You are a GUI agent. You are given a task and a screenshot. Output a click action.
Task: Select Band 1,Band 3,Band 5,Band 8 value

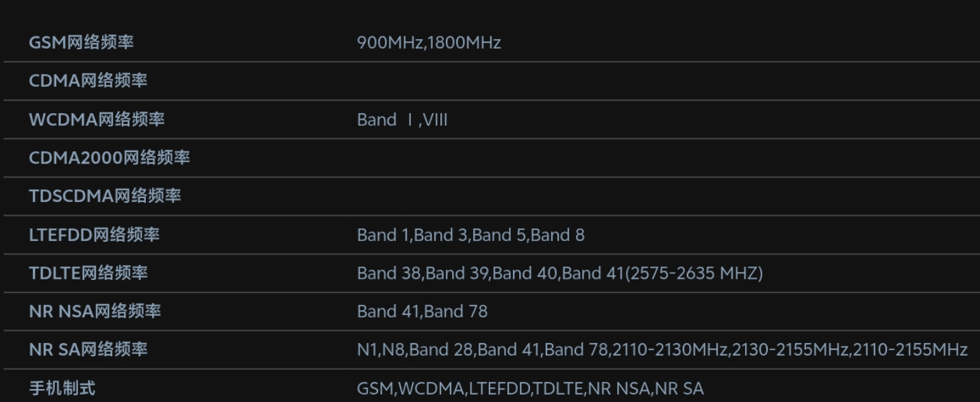(470, 234)
